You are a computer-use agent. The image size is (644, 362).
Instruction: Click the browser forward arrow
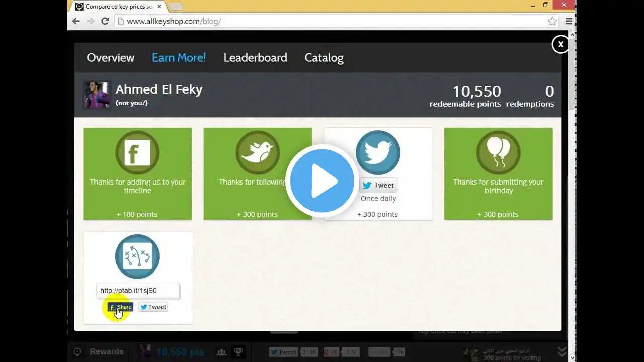pyautogui.click(x=91, y=21)
